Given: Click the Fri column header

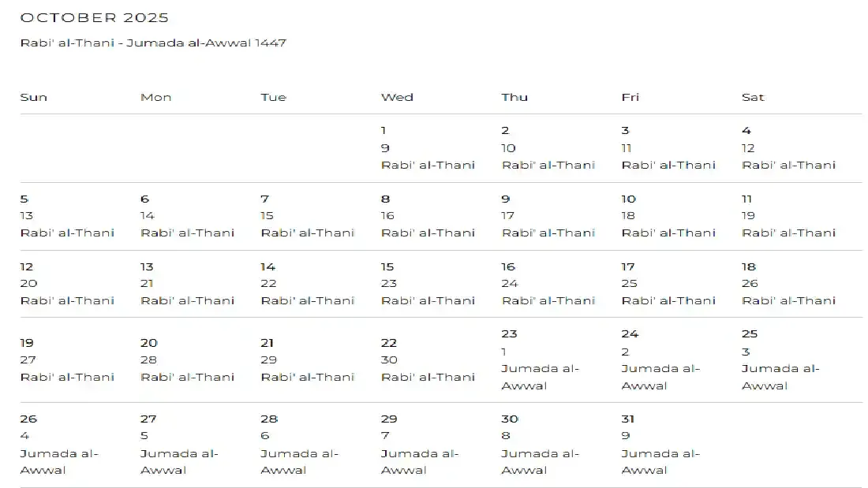Looking at the screenshot, I should tap(630, 98).
